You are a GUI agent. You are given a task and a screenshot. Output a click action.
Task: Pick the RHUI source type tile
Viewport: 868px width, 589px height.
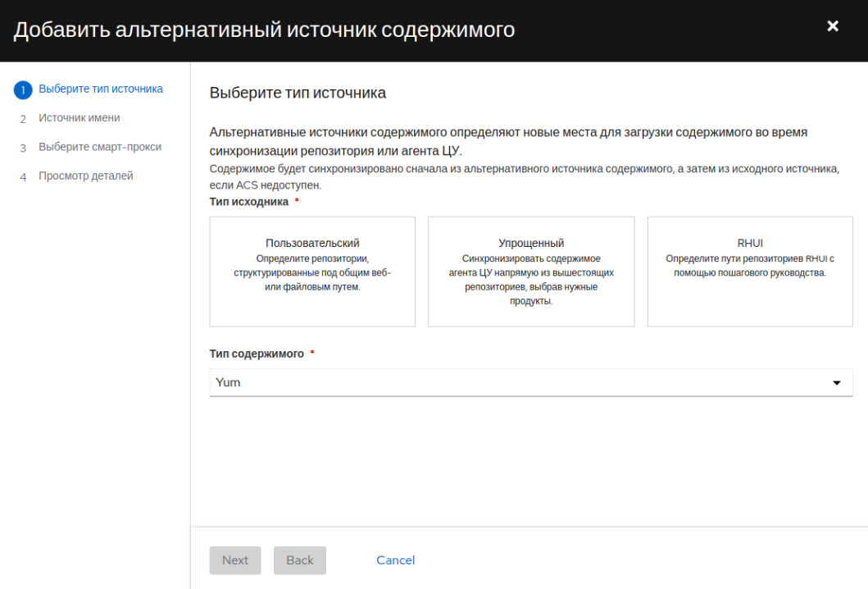[750, 272]
